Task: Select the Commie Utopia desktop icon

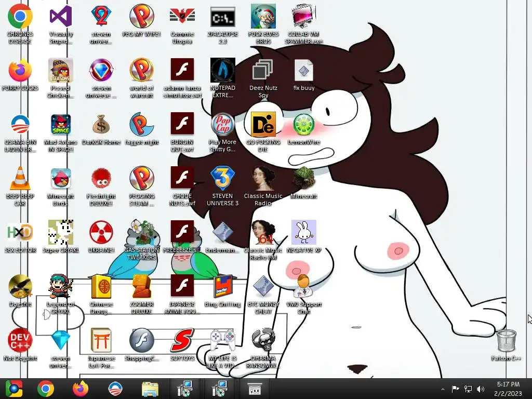Action: point(182,16)
